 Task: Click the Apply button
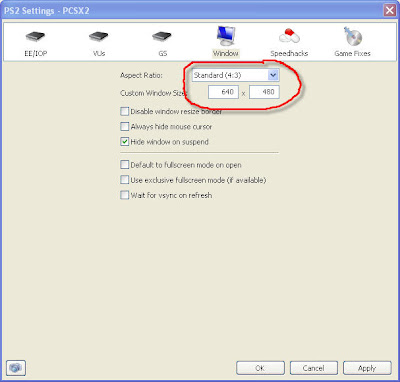[367, 368]
